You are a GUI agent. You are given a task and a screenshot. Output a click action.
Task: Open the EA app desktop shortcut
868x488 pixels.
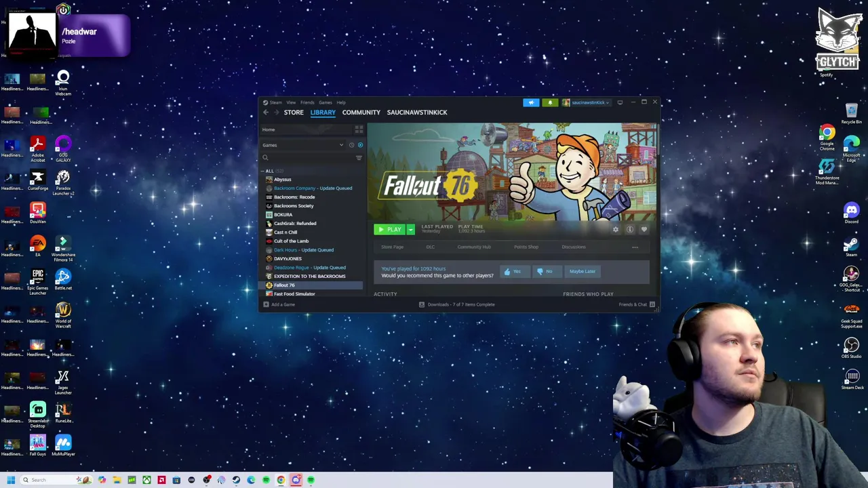pyautogui.click(x=37, y=246)
